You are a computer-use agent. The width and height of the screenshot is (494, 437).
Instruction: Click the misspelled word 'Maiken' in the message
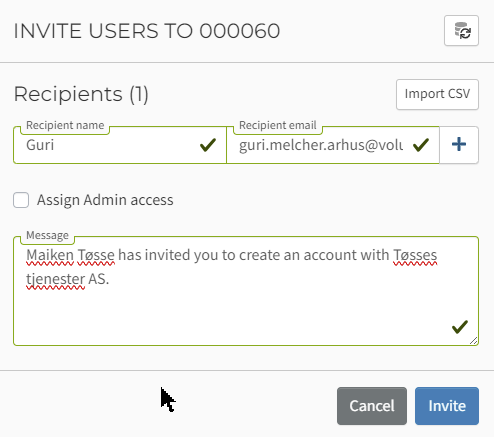pos(50,255)
